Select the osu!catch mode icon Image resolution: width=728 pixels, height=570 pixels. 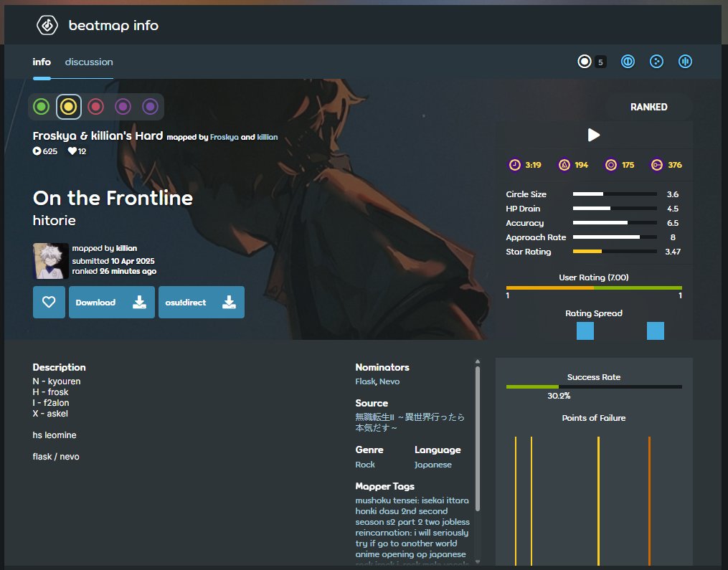pyautogui.click(x=656, y=61)
